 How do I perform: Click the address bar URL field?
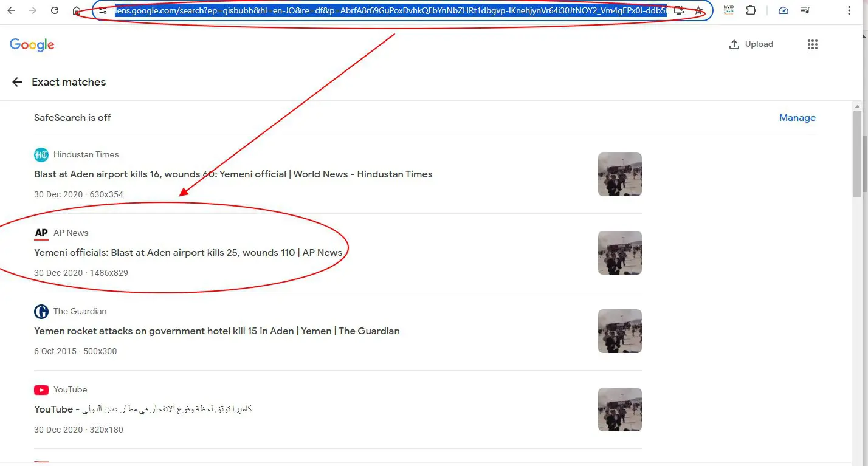pyautogui.click(x=390, y=10)
